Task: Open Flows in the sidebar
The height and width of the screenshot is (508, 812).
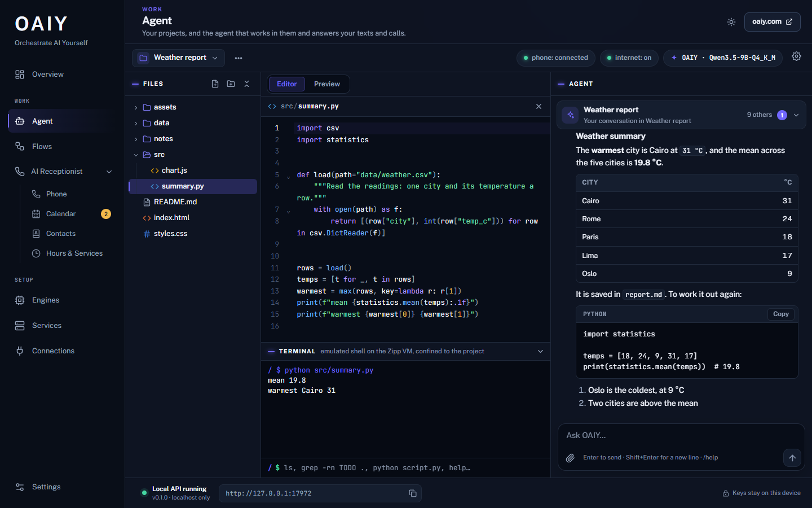Action: [63, 147]
